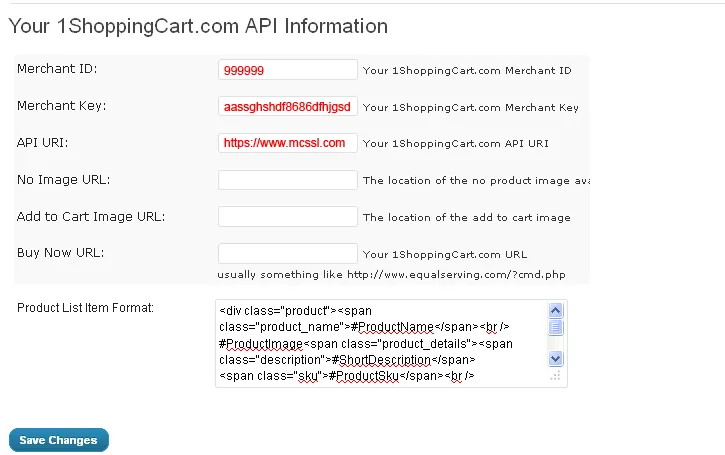725x455 pixels.
Task: Focus the Add to Cart Image URL field
Action: click(x=288, y=217)
